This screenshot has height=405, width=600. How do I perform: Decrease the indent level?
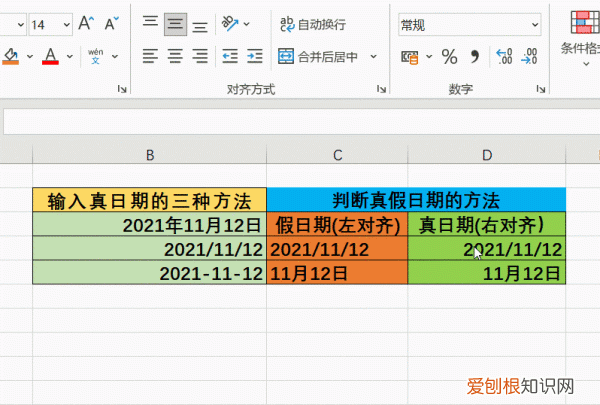tap(230, 56)
